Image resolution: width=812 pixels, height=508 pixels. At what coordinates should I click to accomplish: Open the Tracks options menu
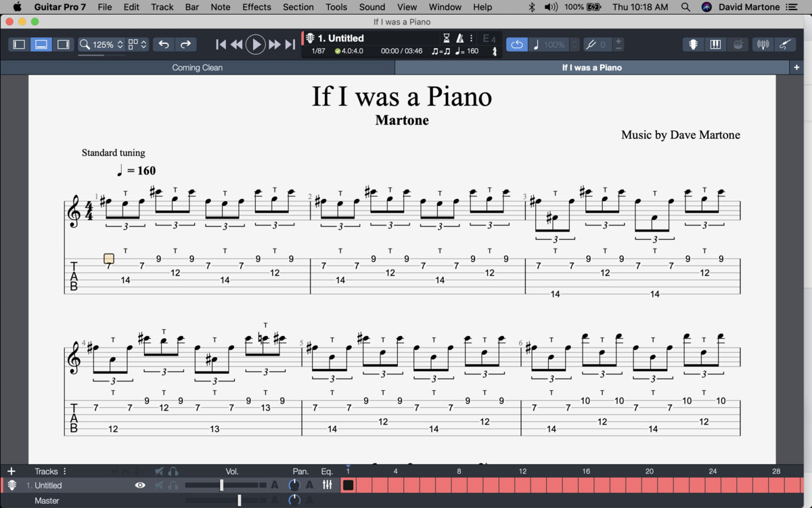click(x=65, y=471)
